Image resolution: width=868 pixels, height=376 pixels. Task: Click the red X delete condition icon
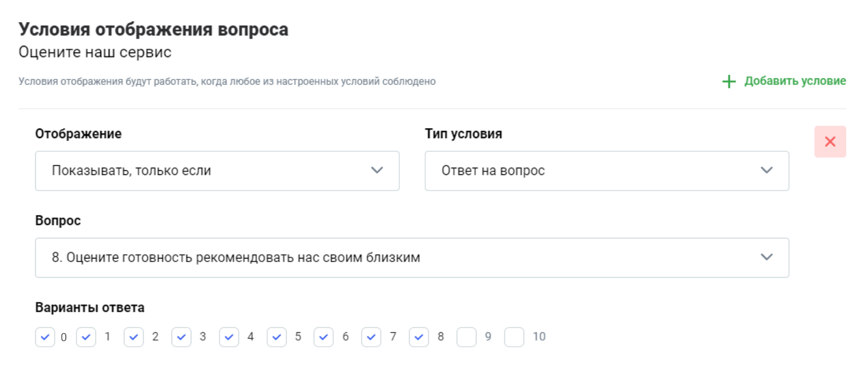click(x=830, y=142)
